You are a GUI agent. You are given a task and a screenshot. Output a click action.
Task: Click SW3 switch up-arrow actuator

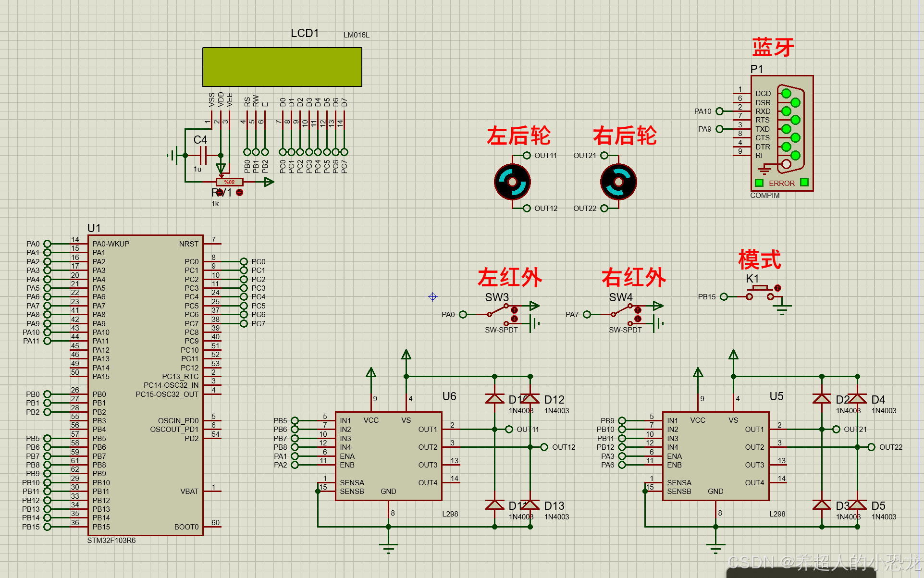click(x=514, y=310)
